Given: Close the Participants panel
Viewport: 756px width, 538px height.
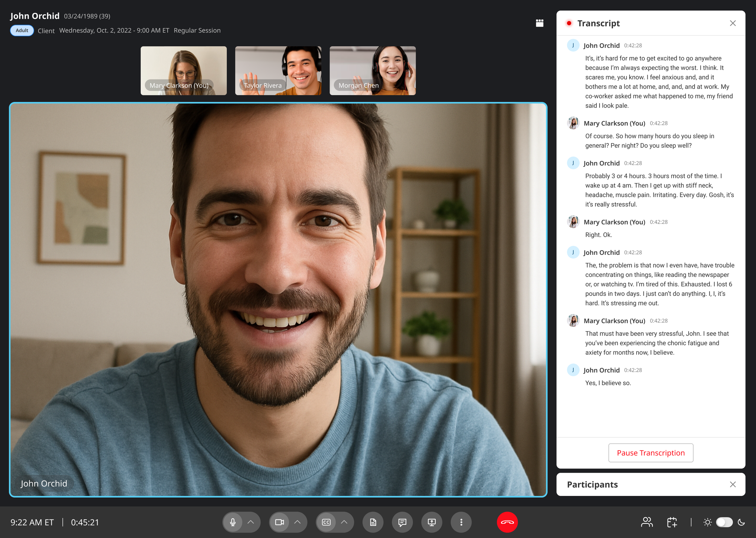Looking at the screenshot, I should click(732, 484).
